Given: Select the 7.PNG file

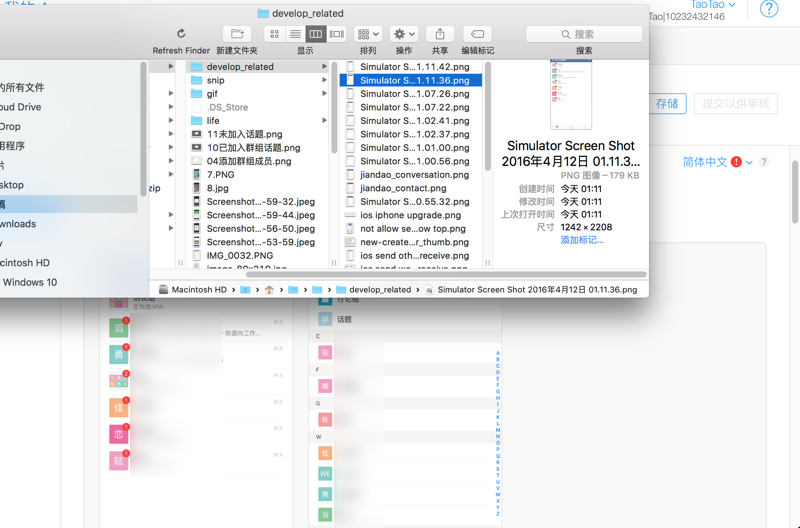Looking at the screenshot, I should pyautogui.click(x=259, y=174).
